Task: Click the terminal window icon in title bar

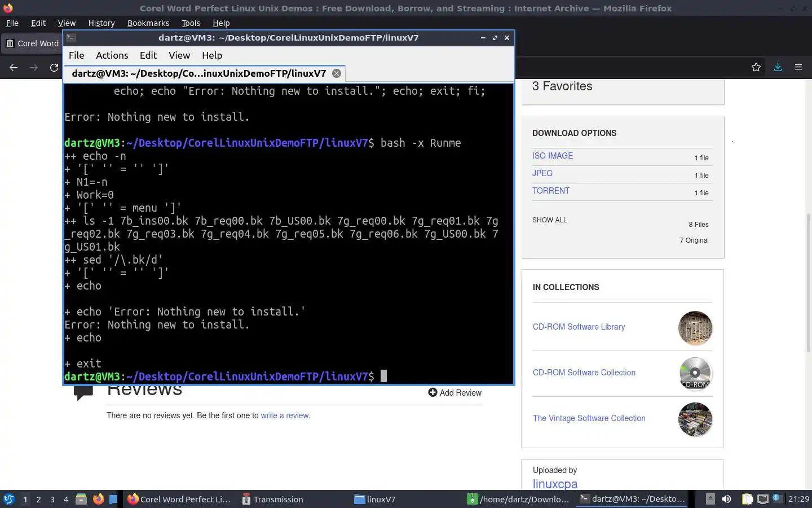Action: 70,38
